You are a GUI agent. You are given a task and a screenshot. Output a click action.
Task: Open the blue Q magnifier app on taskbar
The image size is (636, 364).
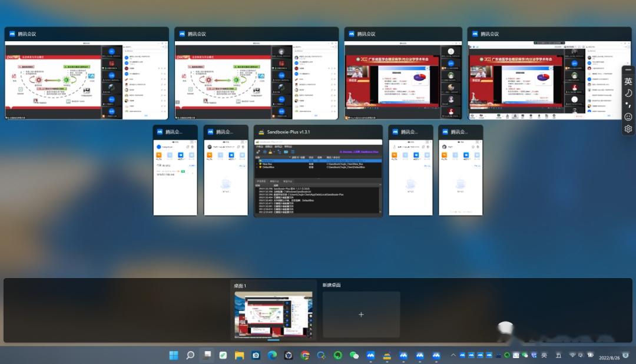point(322,356)
